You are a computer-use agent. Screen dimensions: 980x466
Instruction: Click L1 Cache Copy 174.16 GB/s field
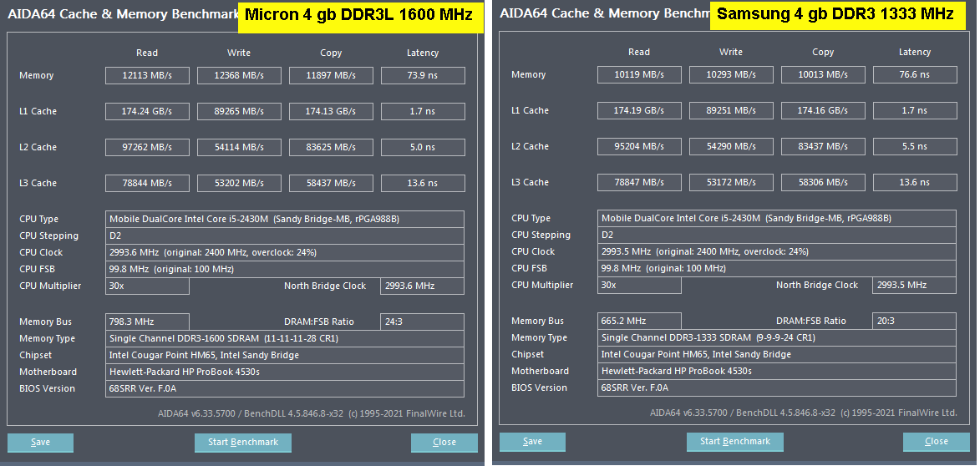823,111
